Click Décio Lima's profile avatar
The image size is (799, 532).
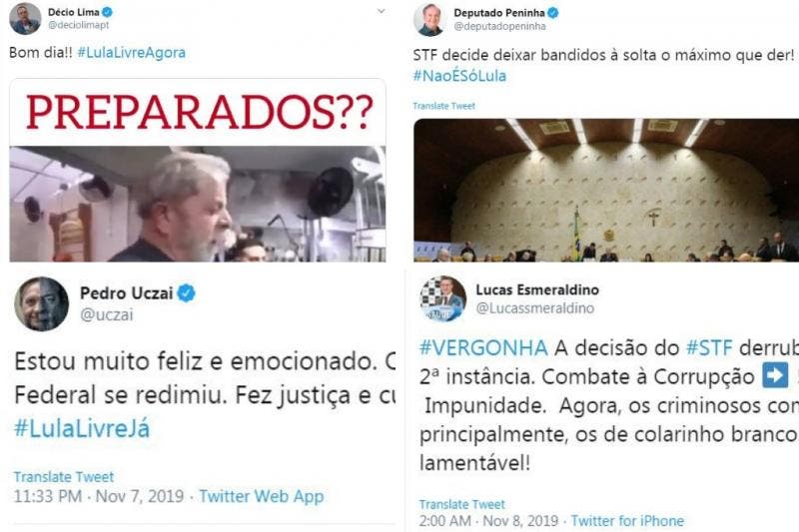pyautogui.click(x=25, y=19)
